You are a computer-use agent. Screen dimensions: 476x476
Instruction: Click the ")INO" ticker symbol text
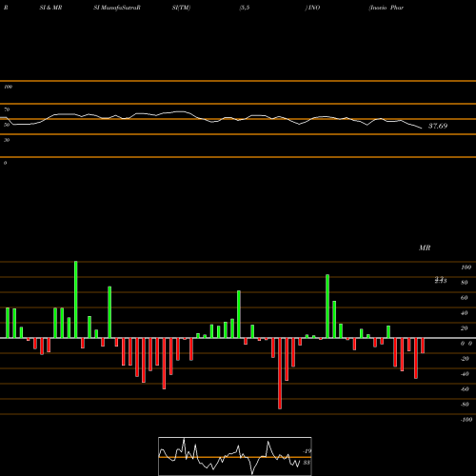(x=312, y=8)
